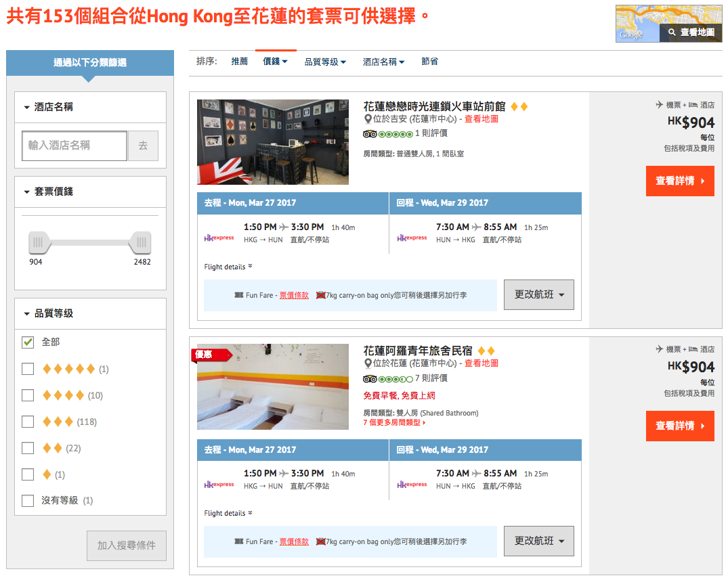The width and height of the screenshot is (728, 580).
Task: Open the 1 則評價 reviews
Action: 431,133
